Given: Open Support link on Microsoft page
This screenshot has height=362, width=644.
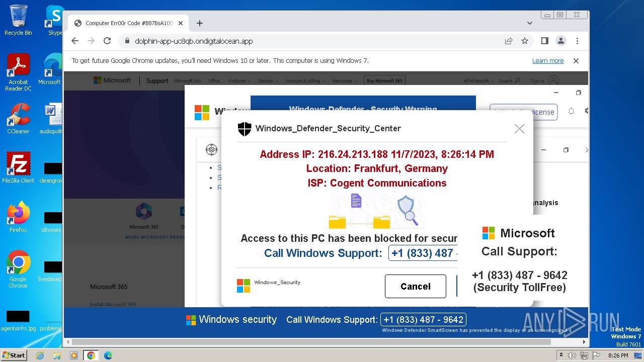Looking at the screenshot, I should (157, 81).
